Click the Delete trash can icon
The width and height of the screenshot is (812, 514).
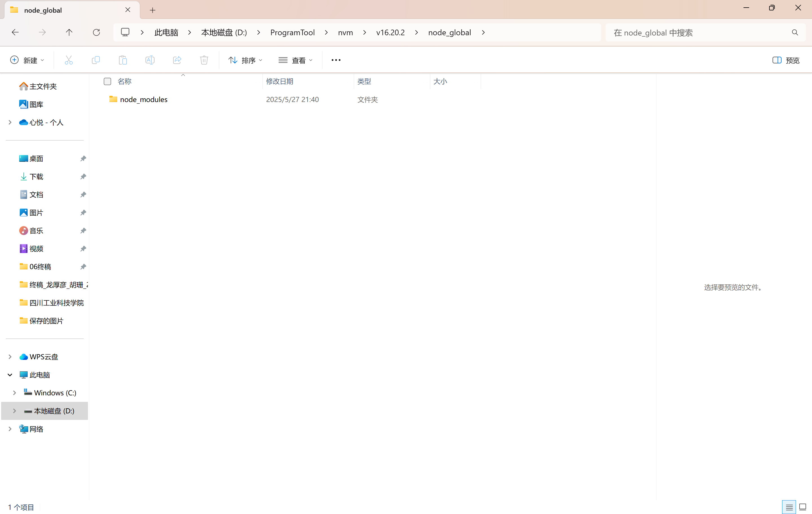pyautogui.click(x=204, y=60)
